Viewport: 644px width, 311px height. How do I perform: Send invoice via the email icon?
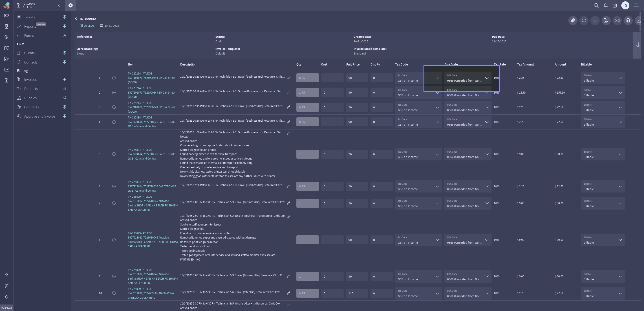tap(595, 20)
